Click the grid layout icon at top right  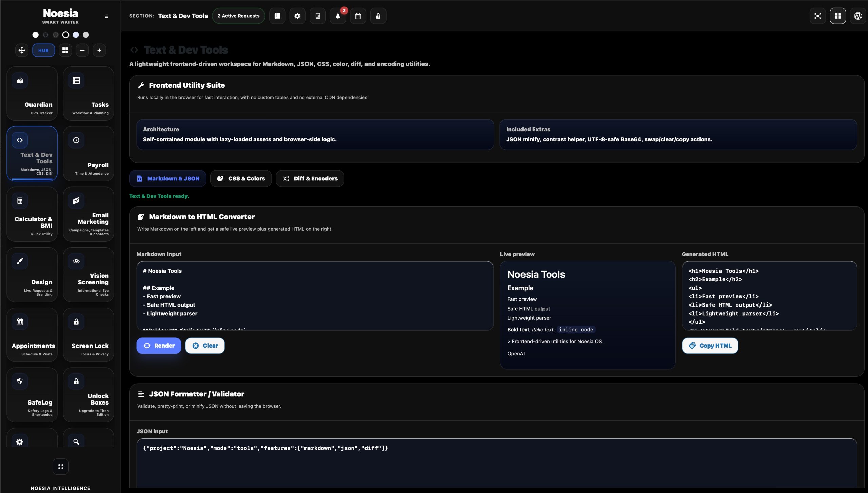(x=838, y=16)
